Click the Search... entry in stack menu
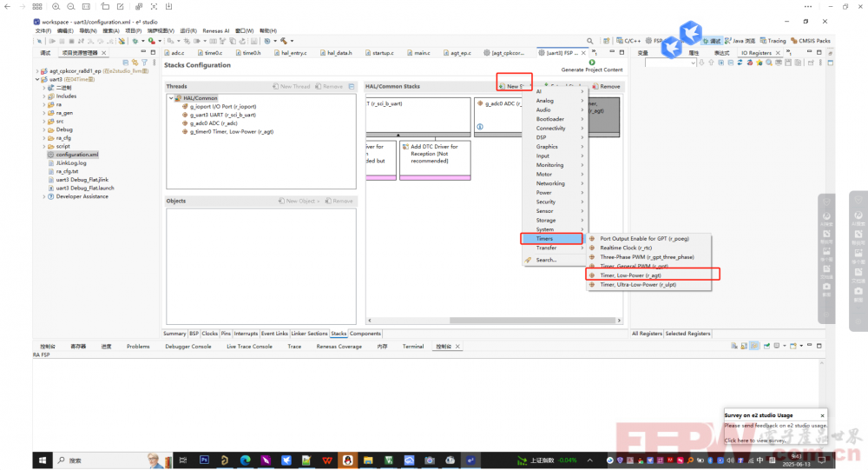868x470 pixels. click(x=554, y=260)
